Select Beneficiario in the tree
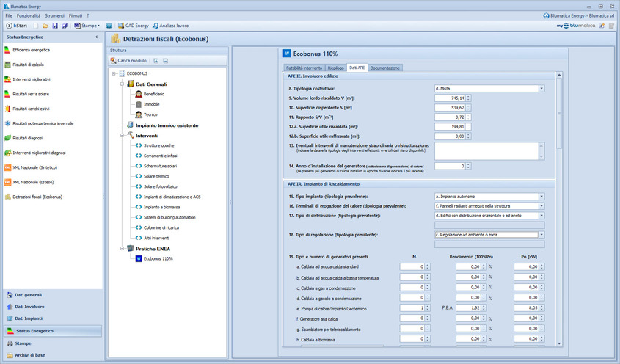This screenshot has height=364, width=620. 154,94
